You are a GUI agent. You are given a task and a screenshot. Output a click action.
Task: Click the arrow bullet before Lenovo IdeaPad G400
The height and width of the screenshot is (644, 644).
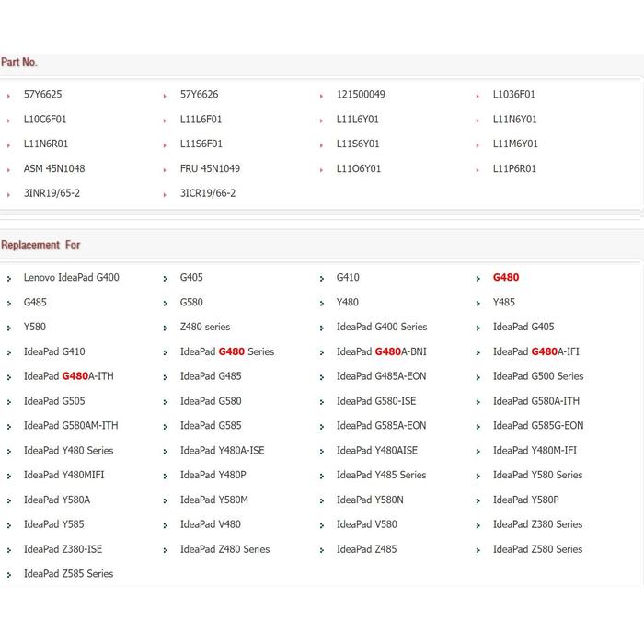point(8,279)
